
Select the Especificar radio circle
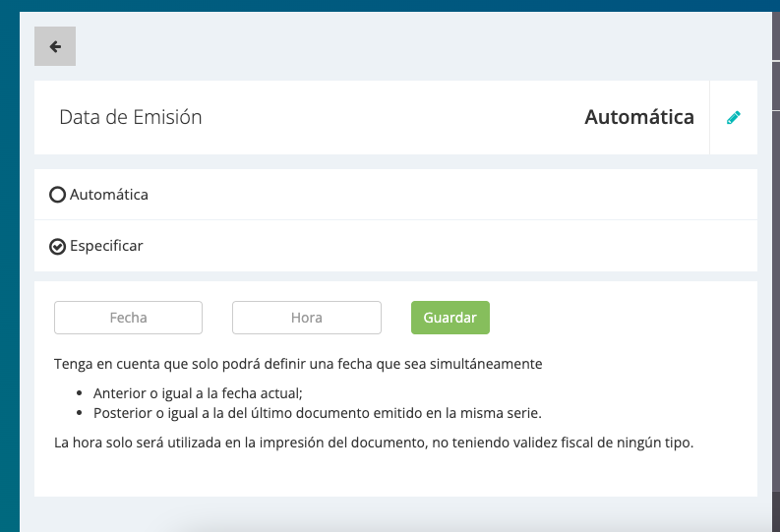pyautogui.click(x=57, y=246)
